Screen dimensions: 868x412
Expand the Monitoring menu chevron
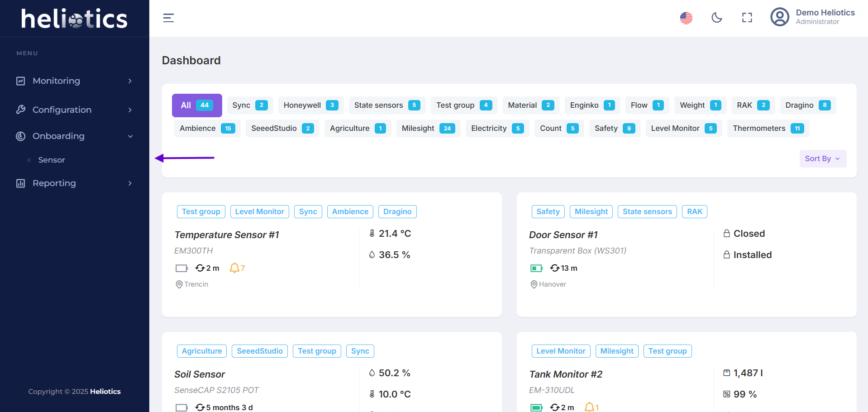pos(130,81)
